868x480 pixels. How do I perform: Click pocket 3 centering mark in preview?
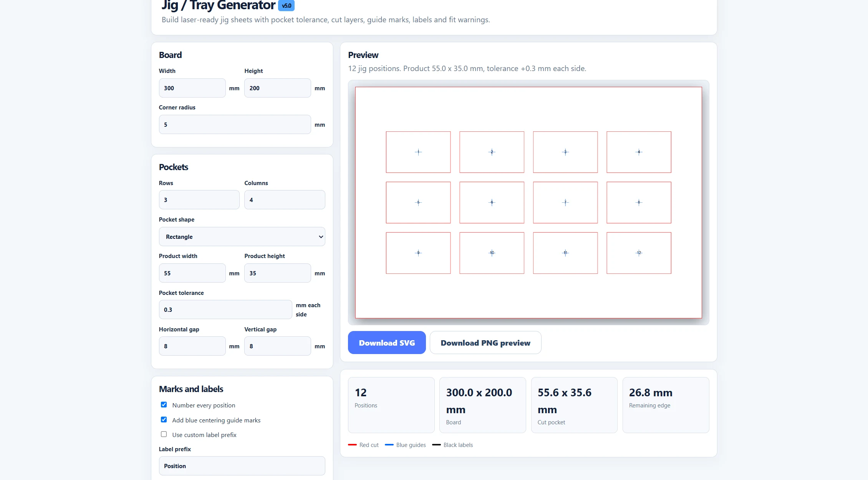[x=565, y=152]
